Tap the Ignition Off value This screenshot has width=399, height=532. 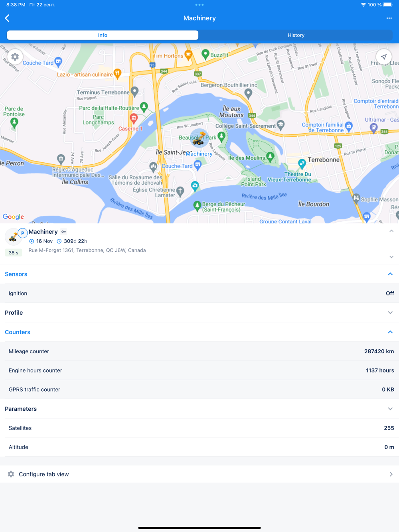(390, 294)
